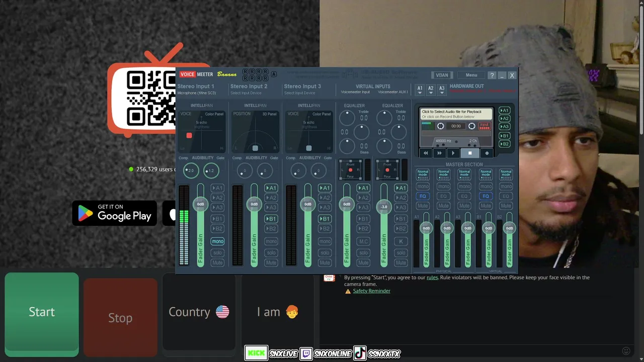The image size is (644, 362).
Task: Click the front/rear surround panner for Voicemeeter Input
Action: coord(350,170)
